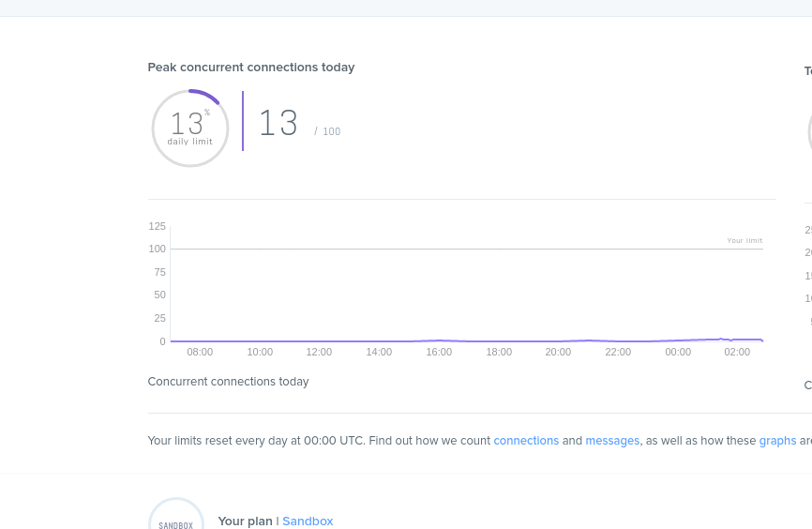Click the 13% daily limit gauge
This screenshot has width=812, height=529.
(190, 128)
